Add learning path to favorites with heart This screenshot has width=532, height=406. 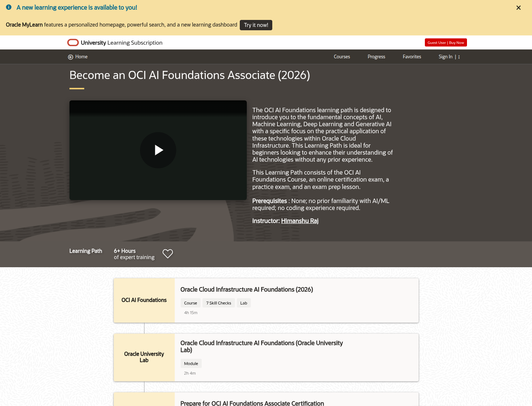pyautogui.click(x=168, y=254)
